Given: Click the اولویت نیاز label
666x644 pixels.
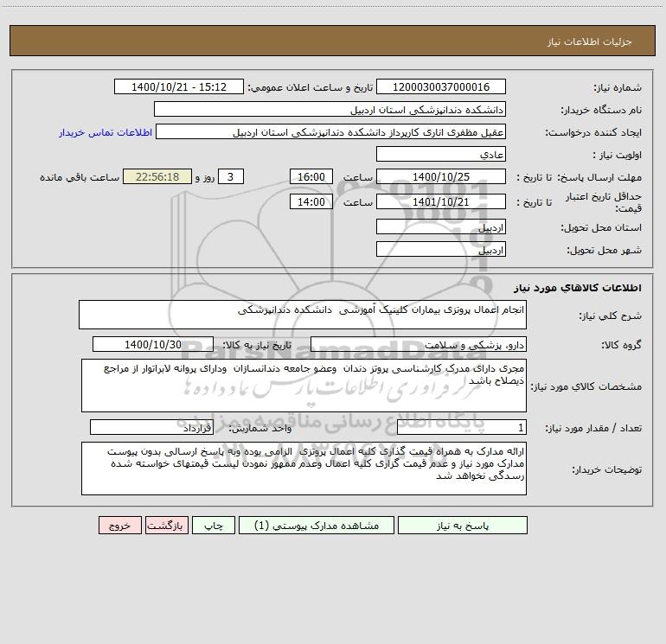Looking at the screenshot, I should 618,156.
